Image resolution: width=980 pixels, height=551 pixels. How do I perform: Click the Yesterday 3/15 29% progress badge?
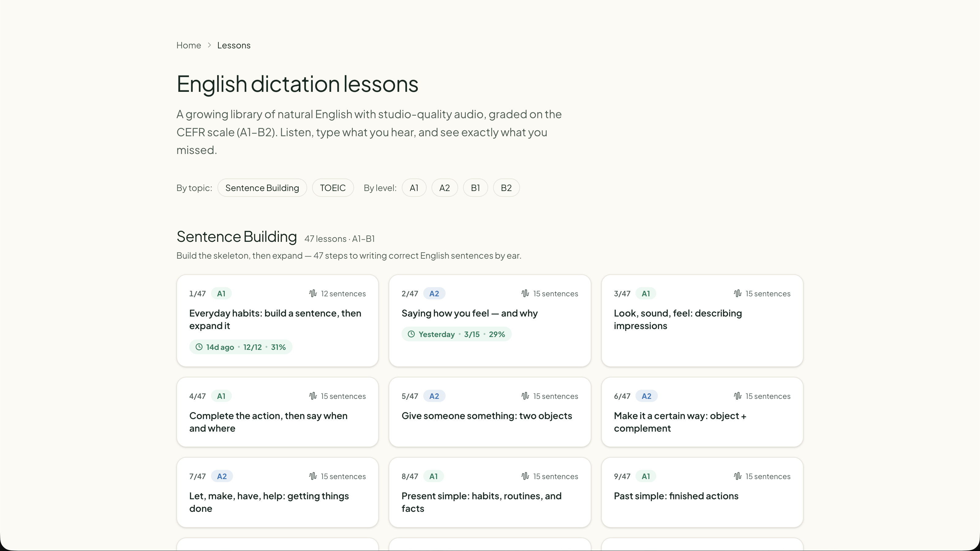coord(457,334)
